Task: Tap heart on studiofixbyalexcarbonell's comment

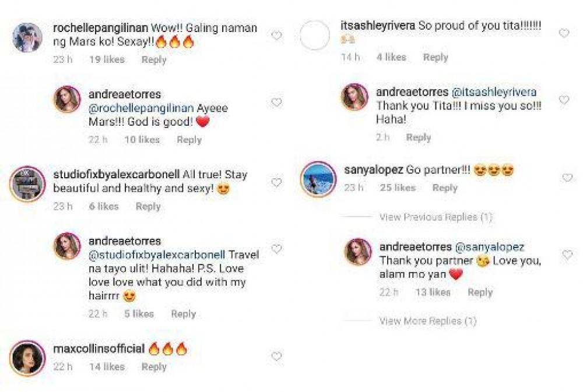Action: coord(276,183)
